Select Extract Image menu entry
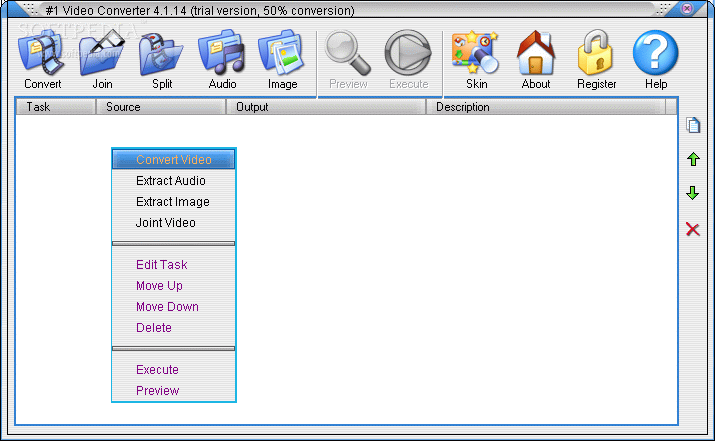This screenshot has width=715, height=441. coord(174,202)
